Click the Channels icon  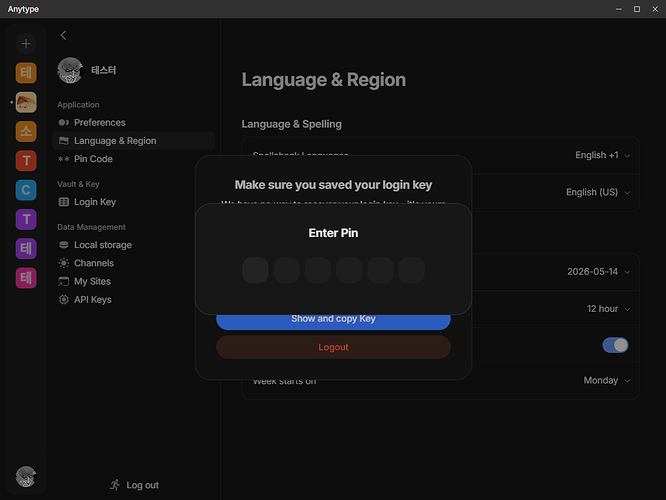(x=64, y=263)
